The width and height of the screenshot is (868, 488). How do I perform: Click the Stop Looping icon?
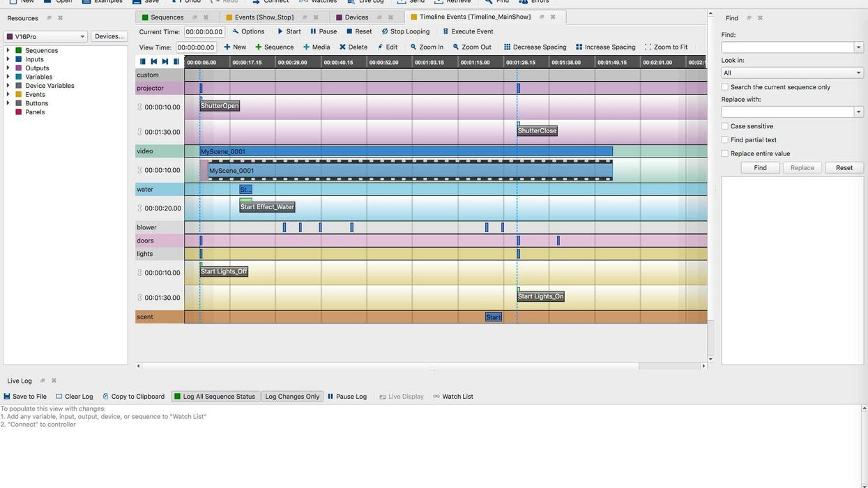click(x=384, y=31)
